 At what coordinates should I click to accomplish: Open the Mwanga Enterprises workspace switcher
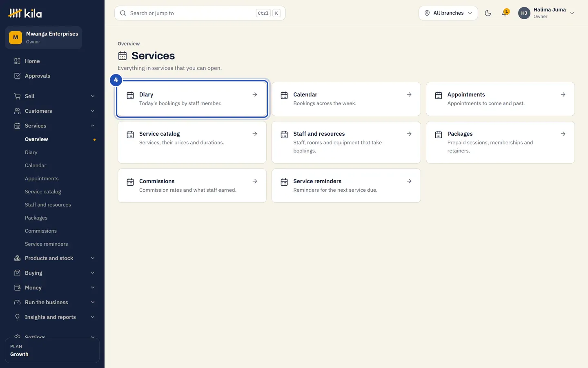click(43, 38)
